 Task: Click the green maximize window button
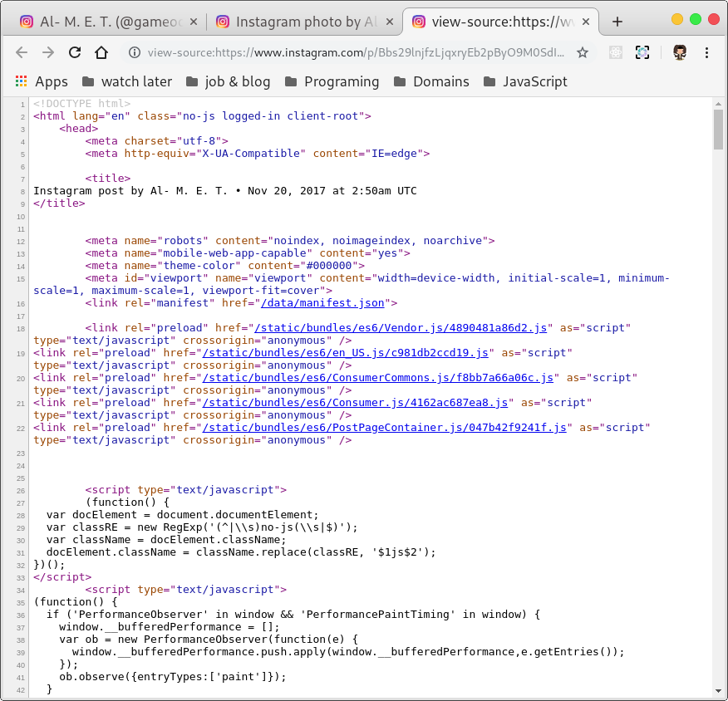click(695, 19)
